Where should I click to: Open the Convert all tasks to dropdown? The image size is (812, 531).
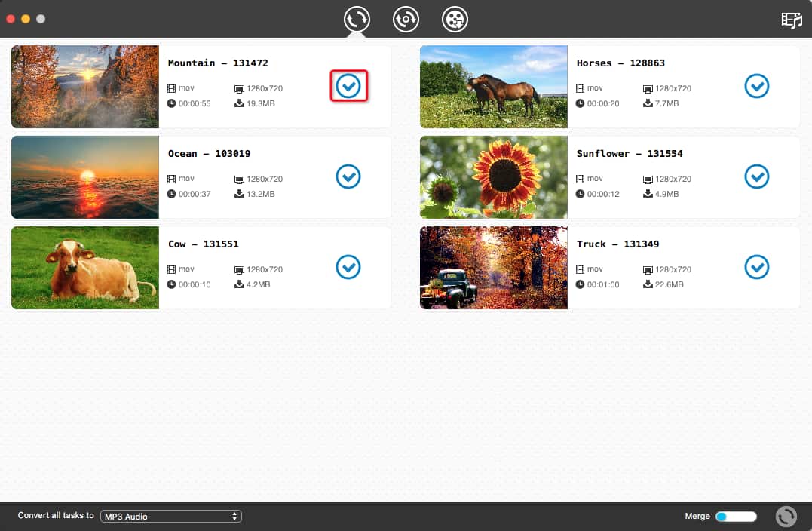click(x=170, y=516)
